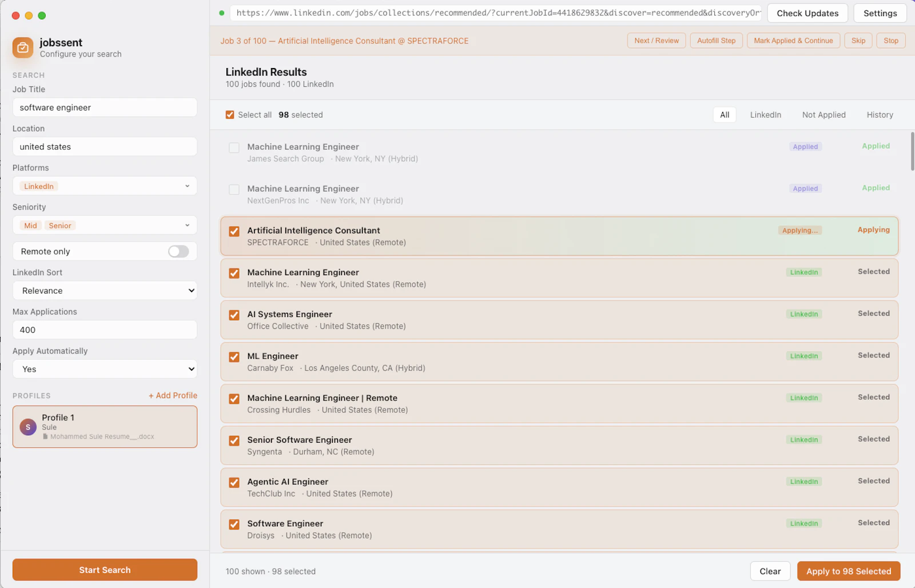The width and height of the screenshot is (915, 588).
Task: Click Apply to 98 Selected
Action: [x=849, y=571]
